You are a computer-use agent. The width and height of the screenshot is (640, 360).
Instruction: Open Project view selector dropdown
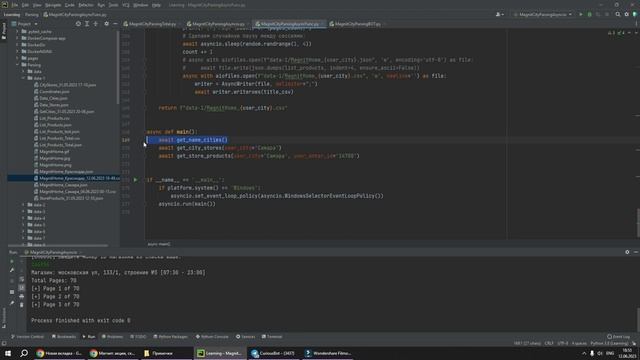(x=24, y=24)
